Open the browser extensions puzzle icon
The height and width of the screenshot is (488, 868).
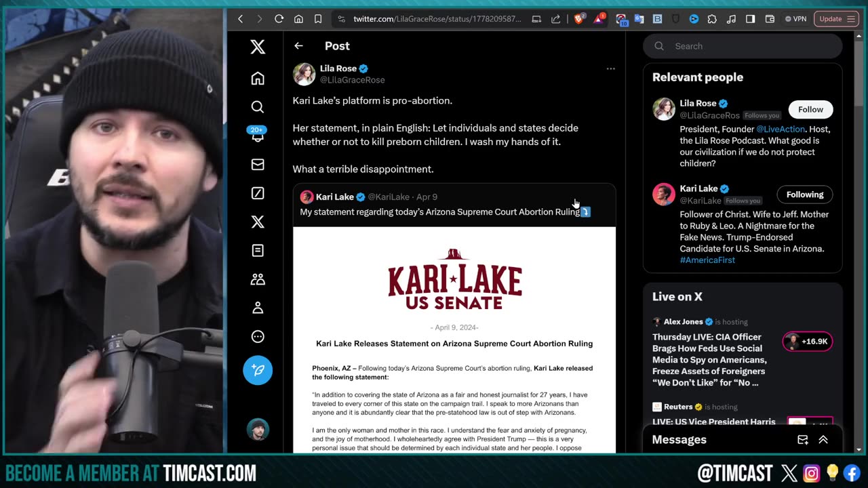click(x=711, y=19)
